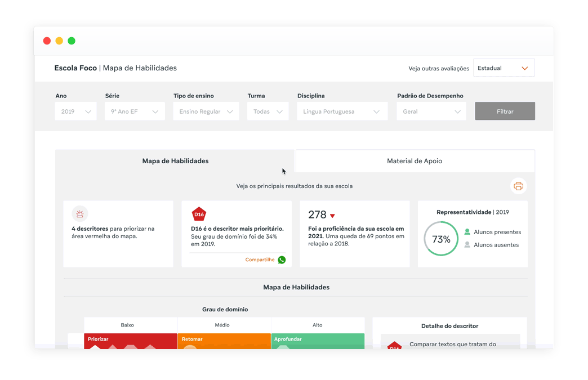588x380 pixels.
Task: Click the 4 descritores card text
Action: [113, 233]
